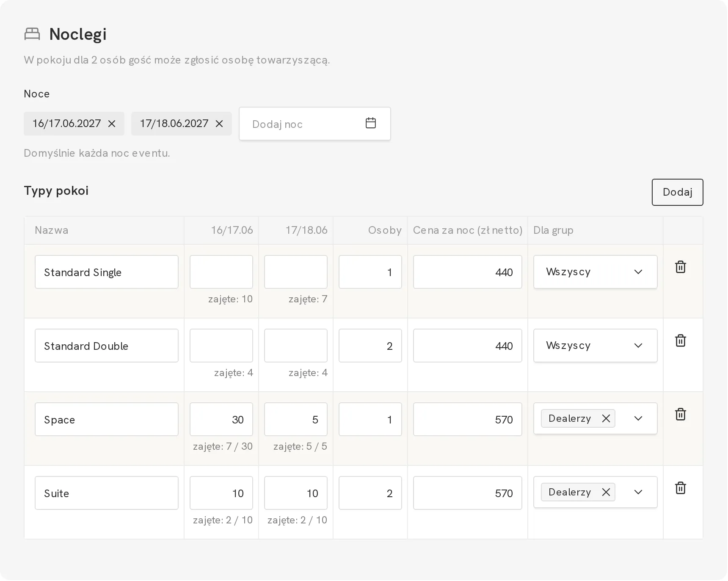Remove Dealerzy tag from Suite row

[x=606, y=492]
